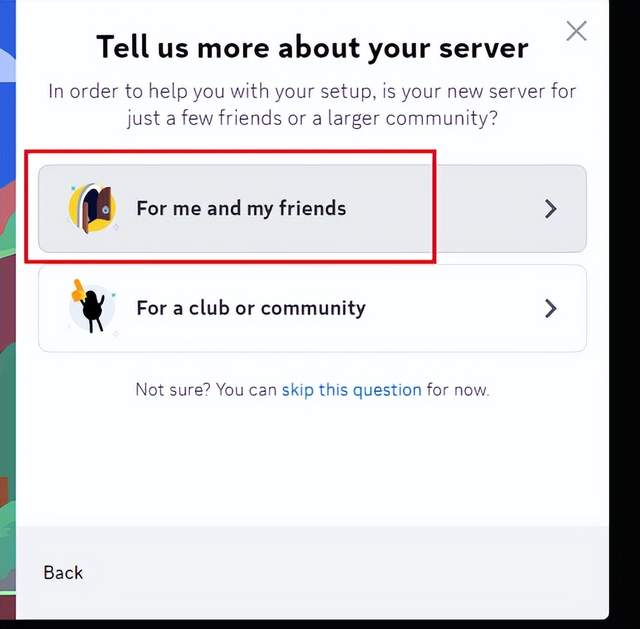Screen dimensions: 640x629
Task: Click the gray footer bar beside Back
Action: point(347,572)
